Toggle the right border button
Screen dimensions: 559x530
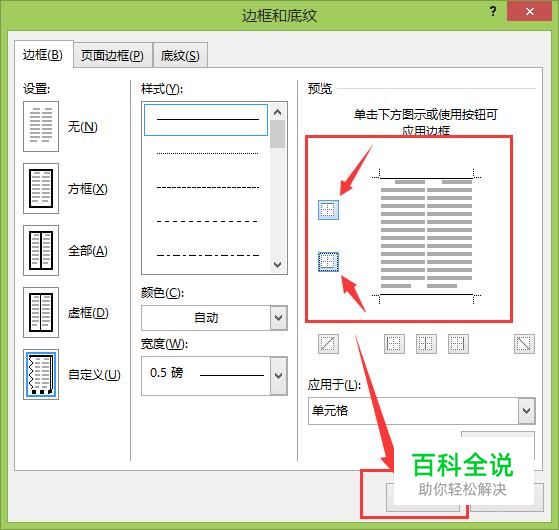point(458,344)
